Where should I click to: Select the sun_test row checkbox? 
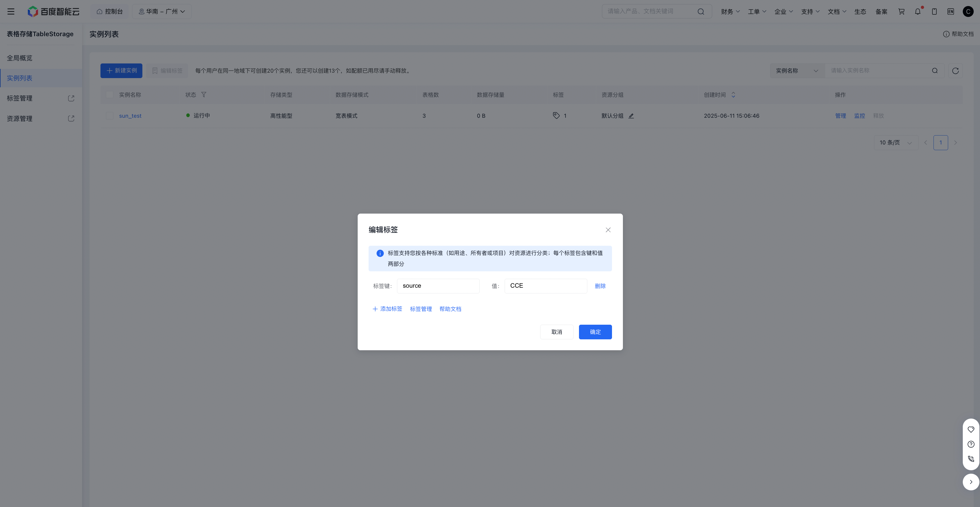point(110,116)
